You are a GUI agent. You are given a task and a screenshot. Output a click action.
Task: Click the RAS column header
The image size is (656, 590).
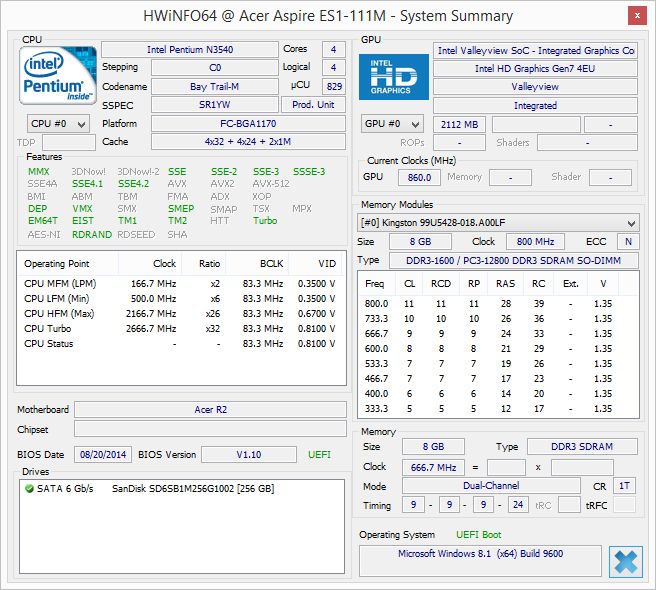[x=505, y=284]
